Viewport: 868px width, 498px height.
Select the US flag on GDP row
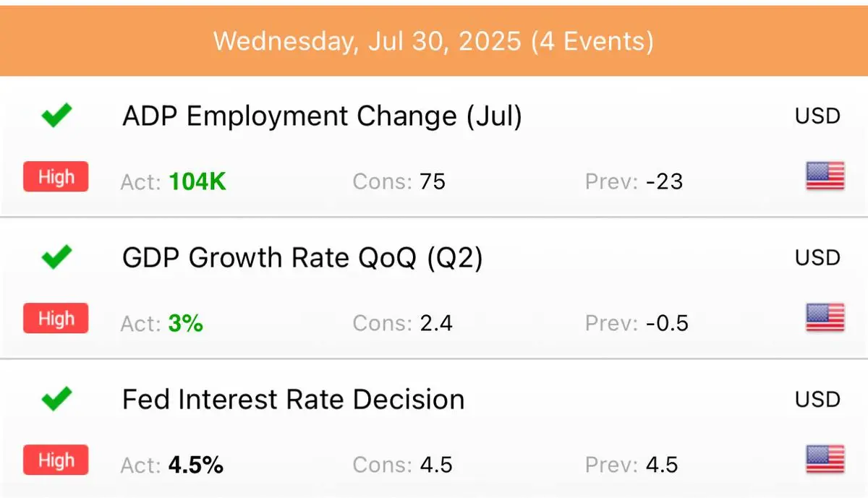pyautogui.click(x=825, y=318)
